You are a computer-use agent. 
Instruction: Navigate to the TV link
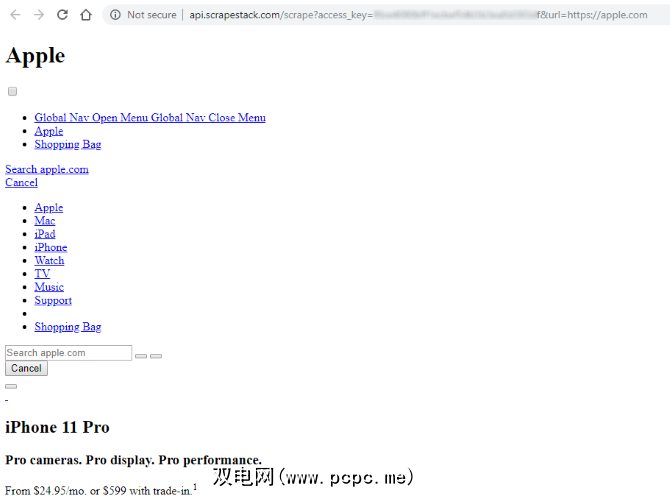(42, 274)
